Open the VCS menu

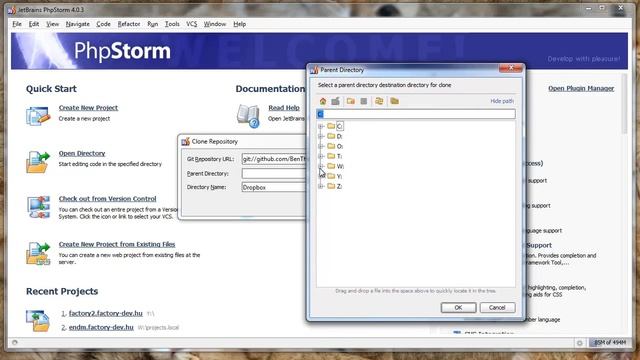coord(191,24)
